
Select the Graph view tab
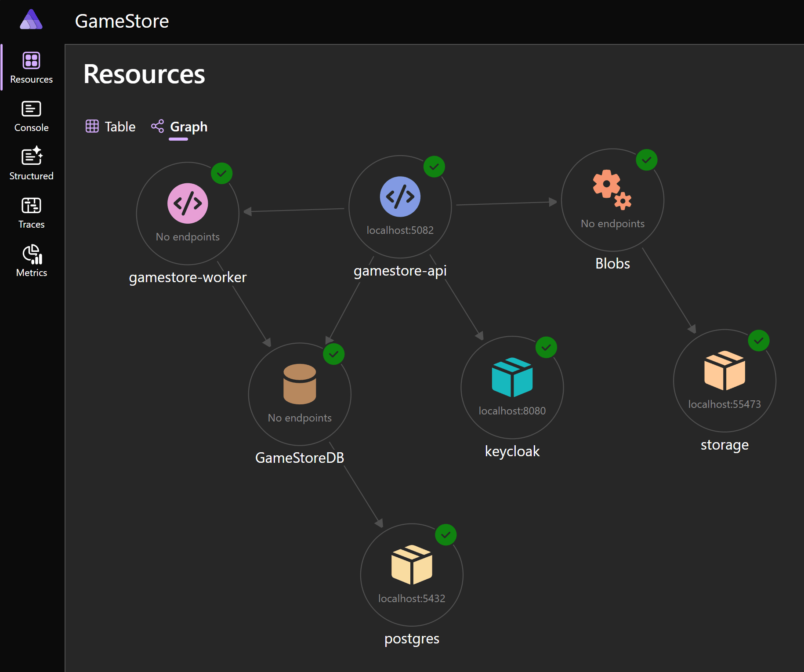(x=179, y=127)
